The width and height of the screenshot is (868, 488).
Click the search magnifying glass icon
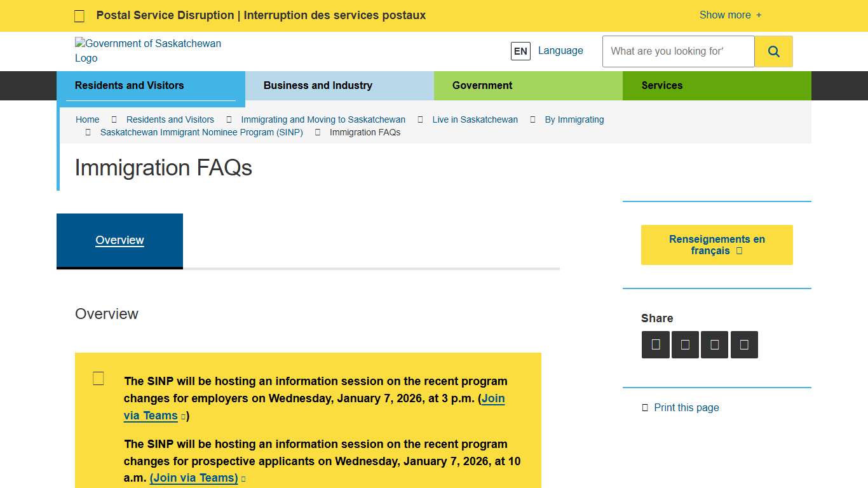[x=773, y=51]
